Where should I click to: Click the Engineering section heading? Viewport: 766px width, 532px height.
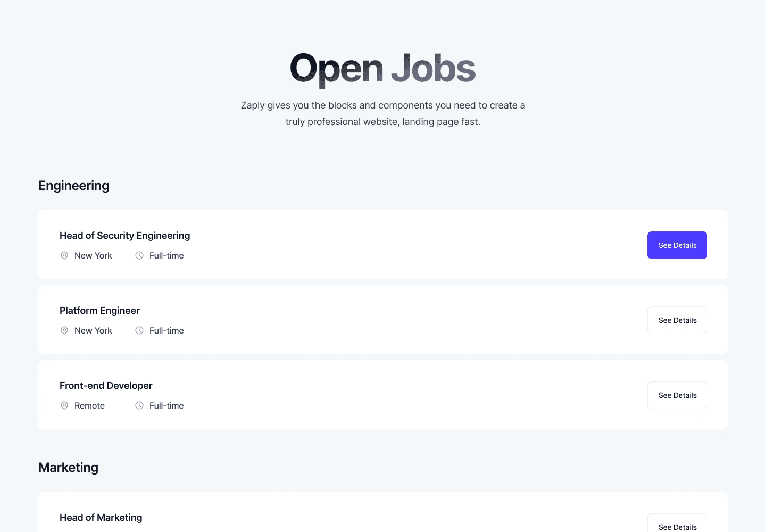coord(74,186)
